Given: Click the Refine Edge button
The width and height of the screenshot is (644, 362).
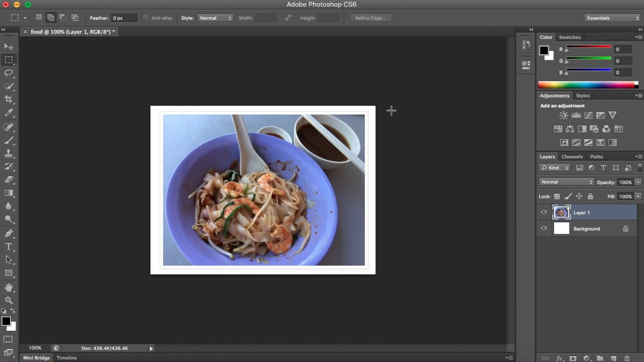Looking at the screenshot, I should click(370, 18).
